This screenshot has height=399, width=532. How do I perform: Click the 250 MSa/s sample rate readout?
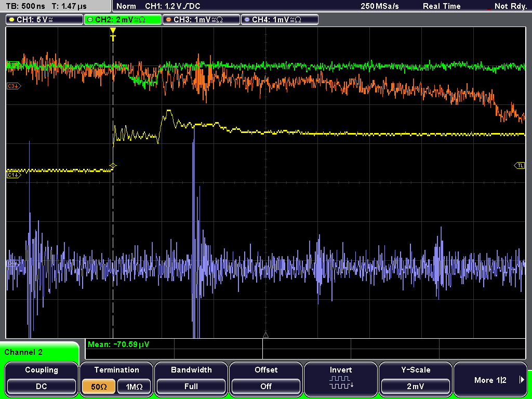click(380, 6)
